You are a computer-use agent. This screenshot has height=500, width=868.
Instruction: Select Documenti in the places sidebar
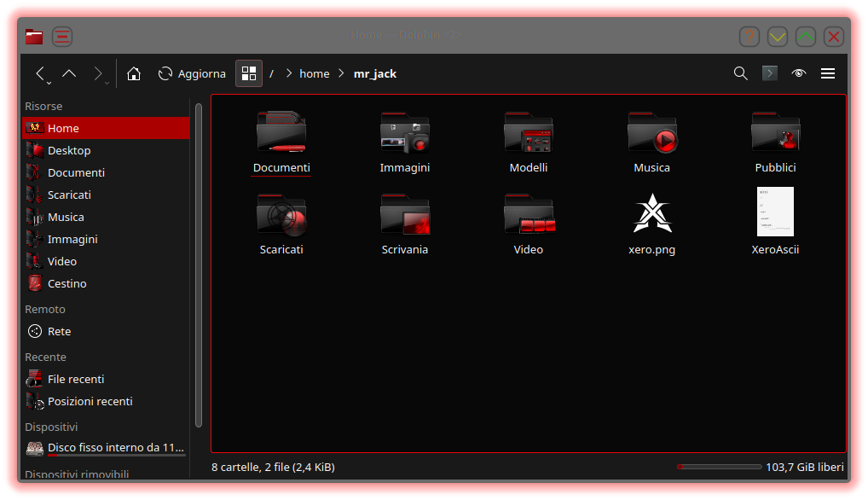[x=106, y=172]
